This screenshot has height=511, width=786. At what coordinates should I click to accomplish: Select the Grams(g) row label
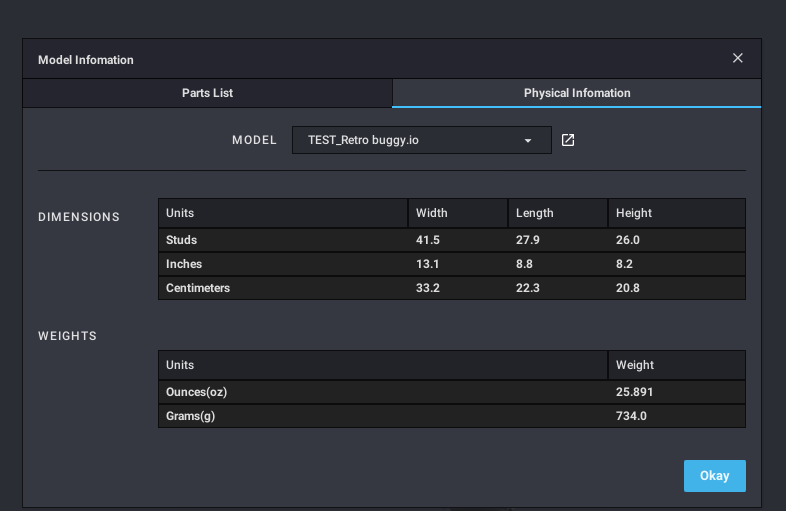[190, 416]
